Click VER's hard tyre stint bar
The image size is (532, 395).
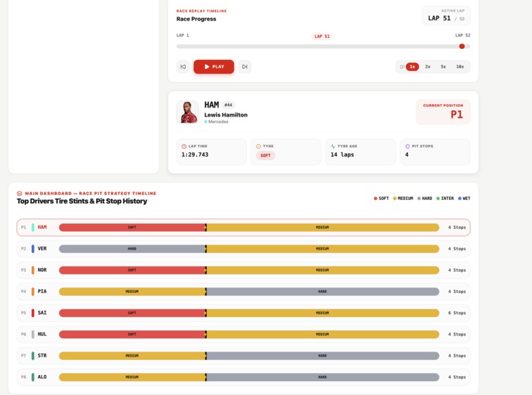(x=132, y=249)
